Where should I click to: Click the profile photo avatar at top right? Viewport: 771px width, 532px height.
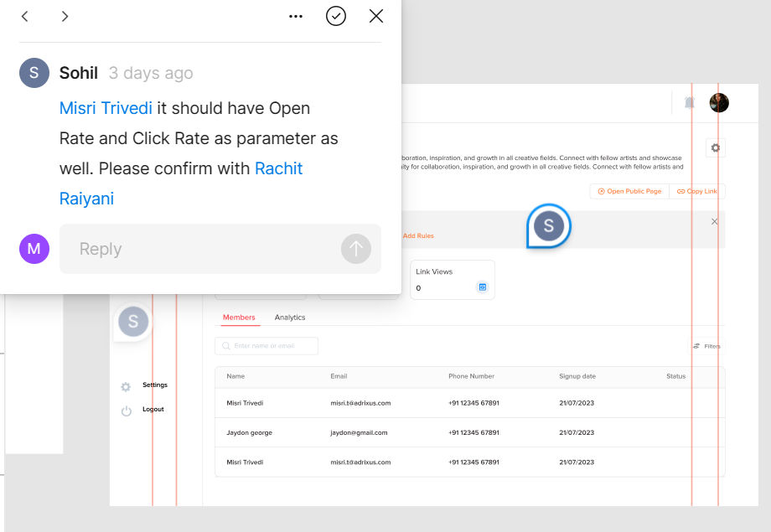[719, 103]
